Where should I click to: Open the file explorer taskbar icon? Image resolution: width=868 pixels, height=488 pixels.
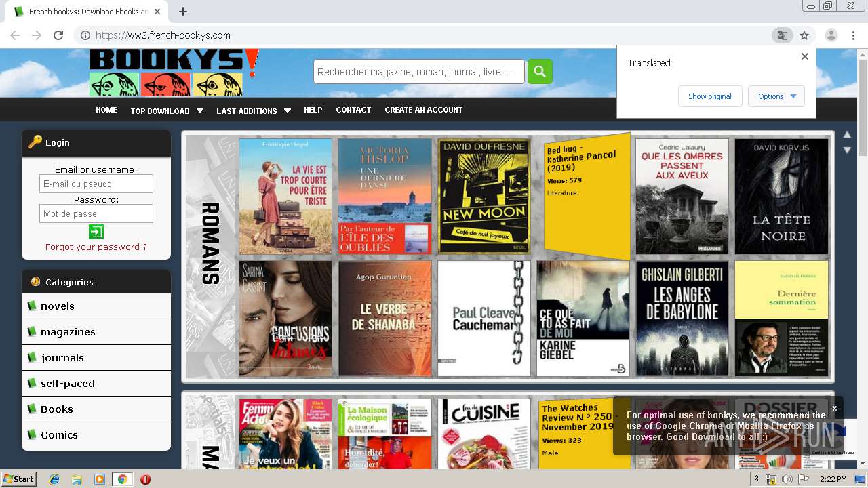(x=77, y=479)
